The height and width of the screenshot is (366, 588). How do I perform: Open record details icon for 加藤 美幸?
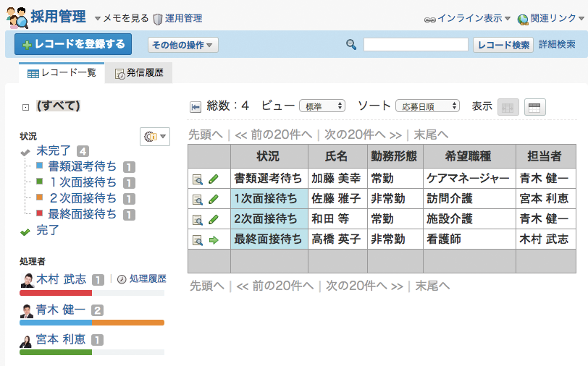click(x=198, y=179)
